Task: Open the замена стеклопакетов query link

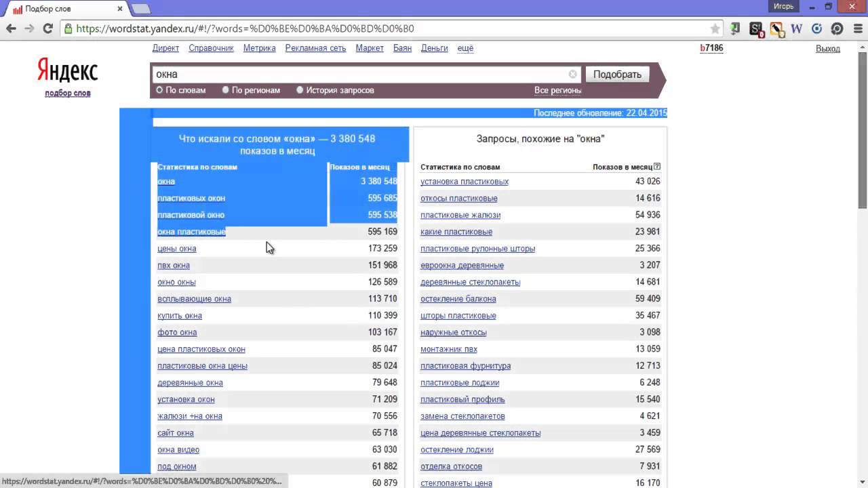Action: (462, 415)
